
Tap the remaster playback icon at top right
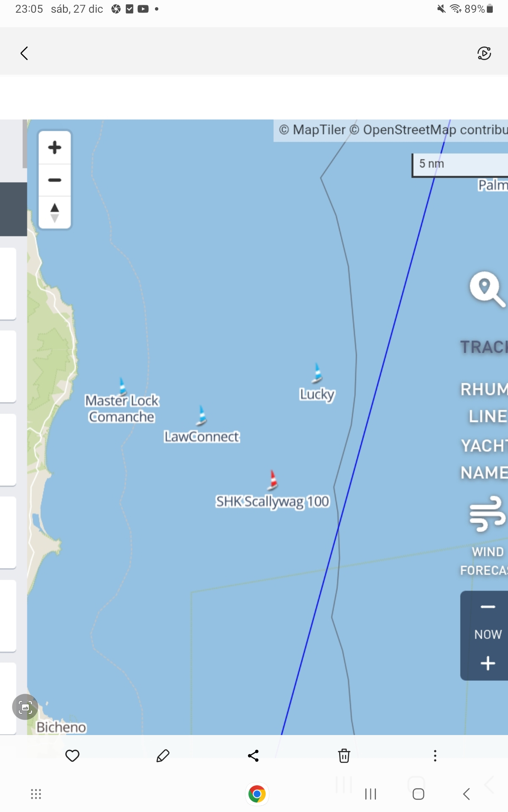(484, 53)
